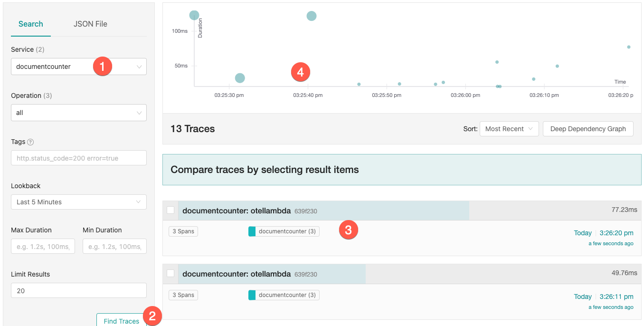Viewport: 644px width, 326px height.
Task: Open the Lookback dropdown showing Last 5 Minutes
Action: point(79,202)
